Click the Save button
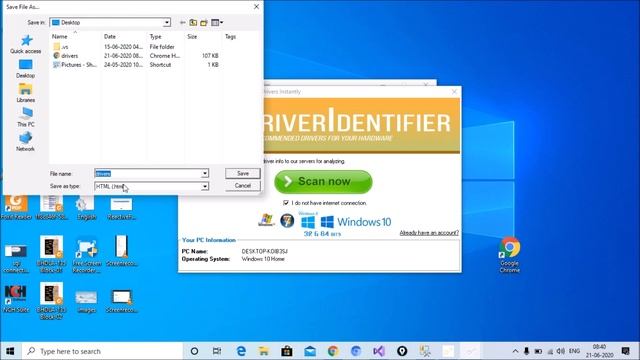 point(242,173)
